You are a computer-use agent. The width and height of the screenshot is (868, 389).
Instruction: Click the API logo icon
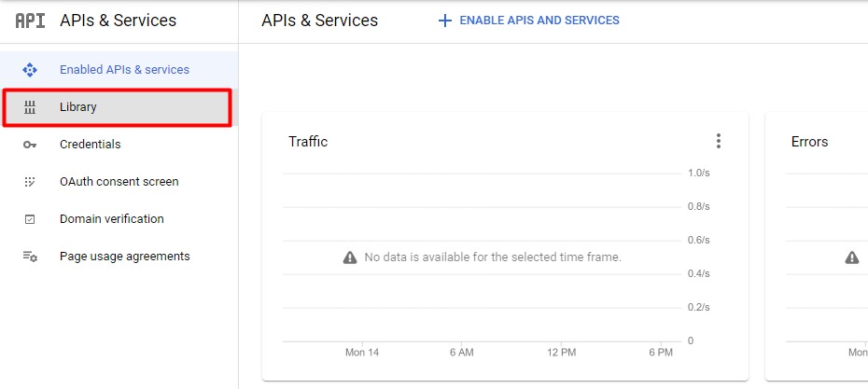(x=30, y=21)
